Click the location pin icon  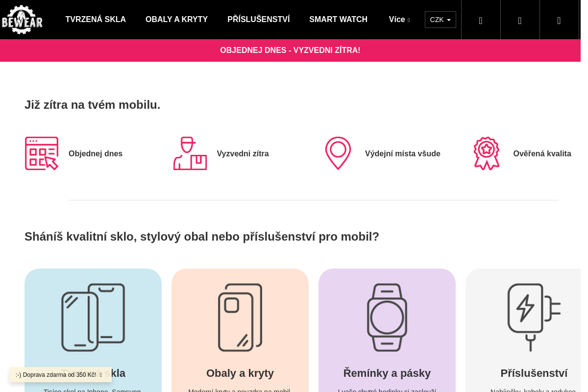click(x=338, y=153)
